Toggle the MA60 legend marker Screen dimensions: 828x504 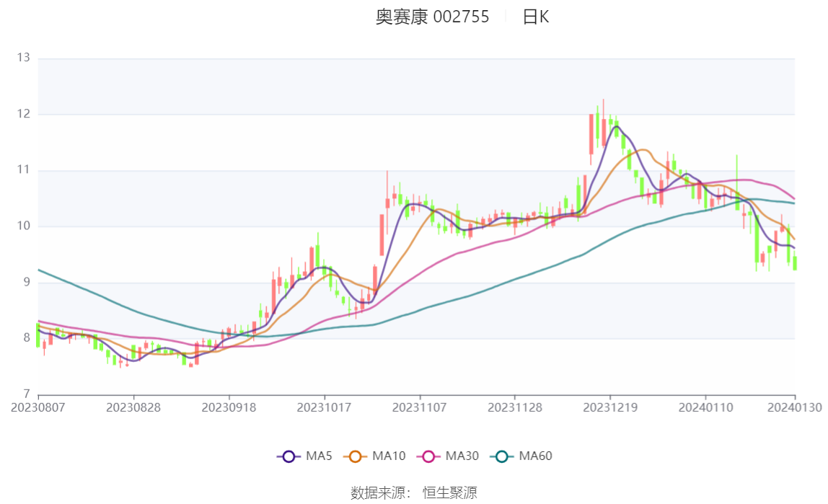point(502,456)
